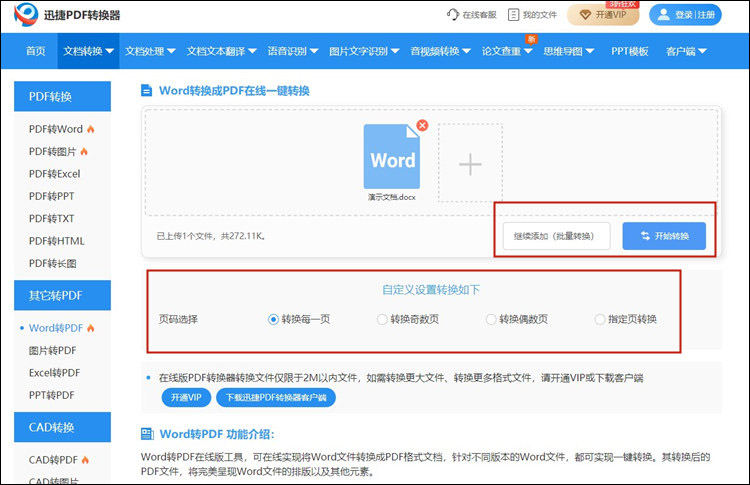The width and height of the screenshot is (750, 485).
Task: Select the 指定页转换 radio button
Action: tap(599, 320)
